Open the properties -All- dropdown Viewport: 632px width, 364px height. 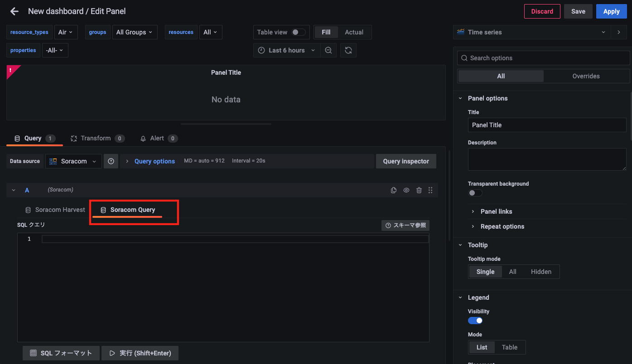[x=55, y=50]
